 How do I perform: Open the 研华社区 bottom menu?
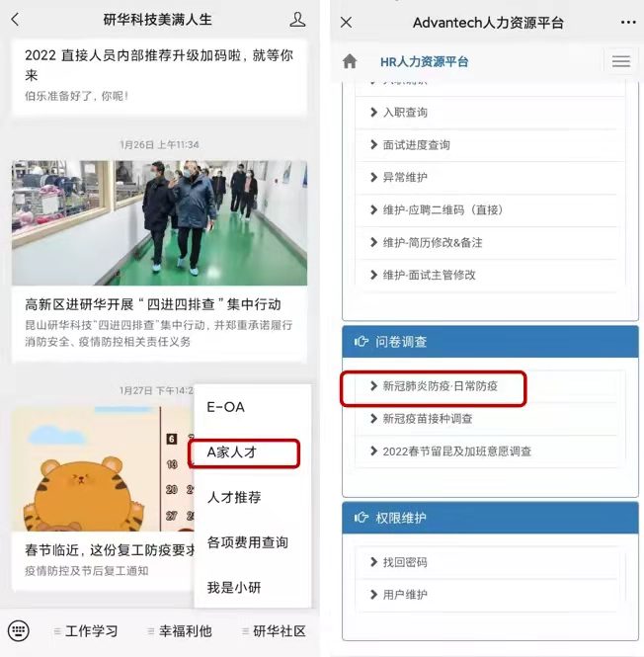click(x=274, y=631)
